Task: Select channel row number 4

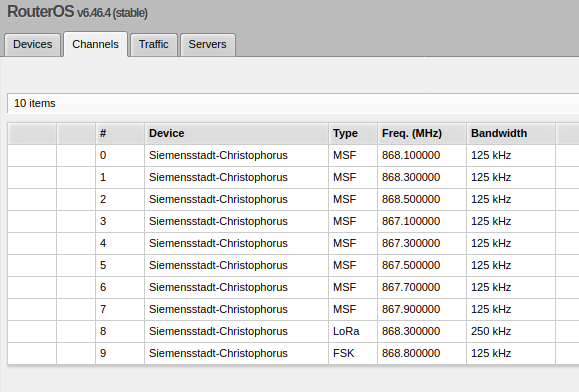Action: point(293,243)
